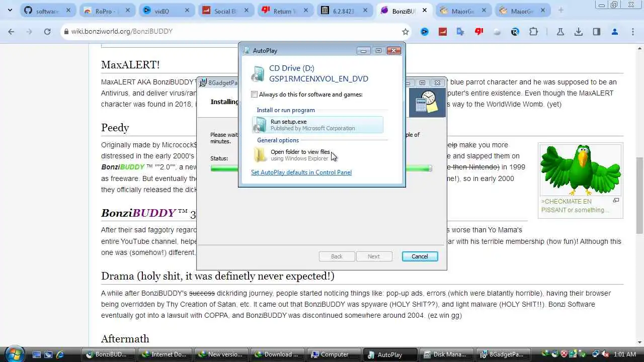Switch to the Return YouTube Dislike tab
Viewport: 644px width, 362px height.
pos(285,11)
